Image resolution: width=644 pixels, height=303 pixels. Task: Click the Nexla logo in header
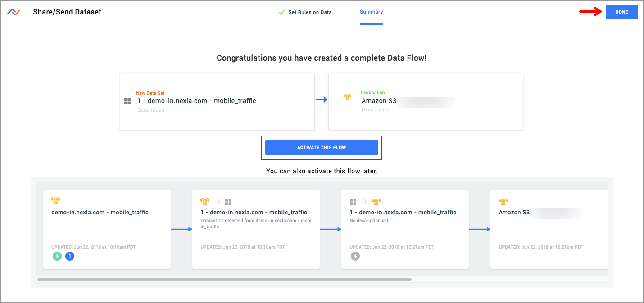(x=14, y=12)
